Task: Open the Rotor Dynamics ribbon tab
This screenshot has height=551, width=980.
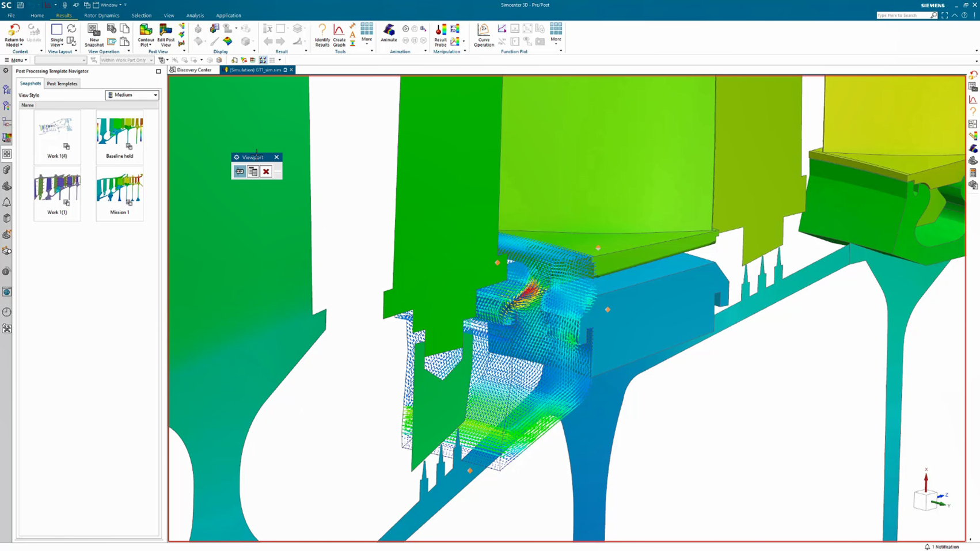Action: click(x=101, y=16)
